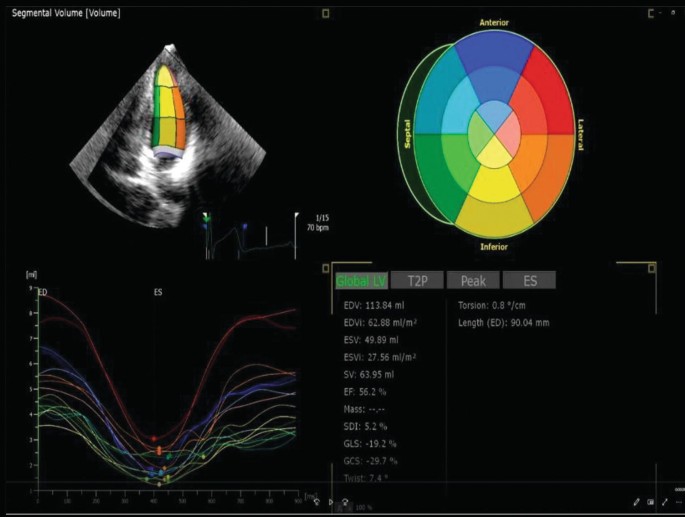The height and width of the screenshot is (517, 685).
Task: Select the bright red basal lateral segment
Action: (x=553, y=94)
